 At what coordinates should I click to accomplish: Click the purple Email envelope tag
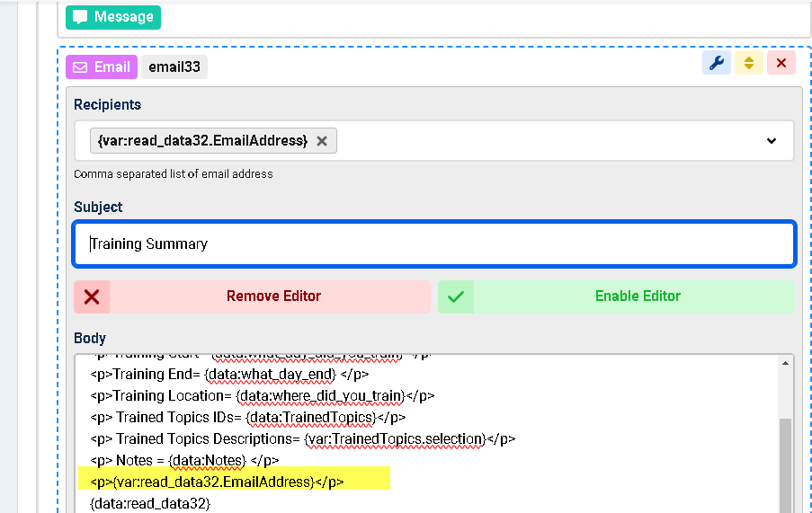[x=101, y=67]
